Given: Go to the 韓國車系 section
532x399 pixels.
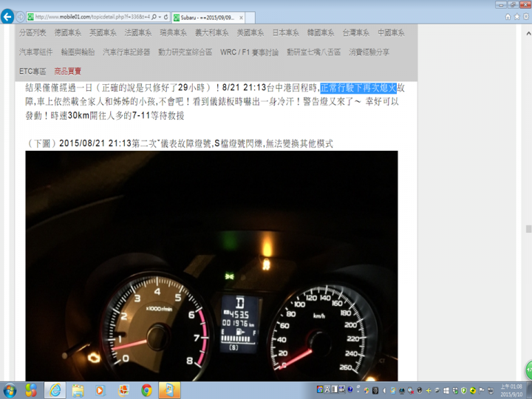Looking at the screenshot, I should pos(321,33).
